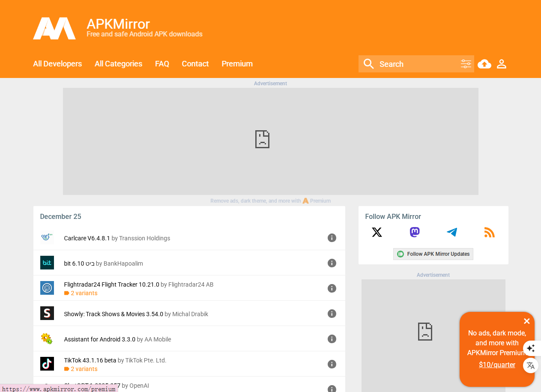
Task: Go to All Categories page
Action: click(x=118, y=64)
